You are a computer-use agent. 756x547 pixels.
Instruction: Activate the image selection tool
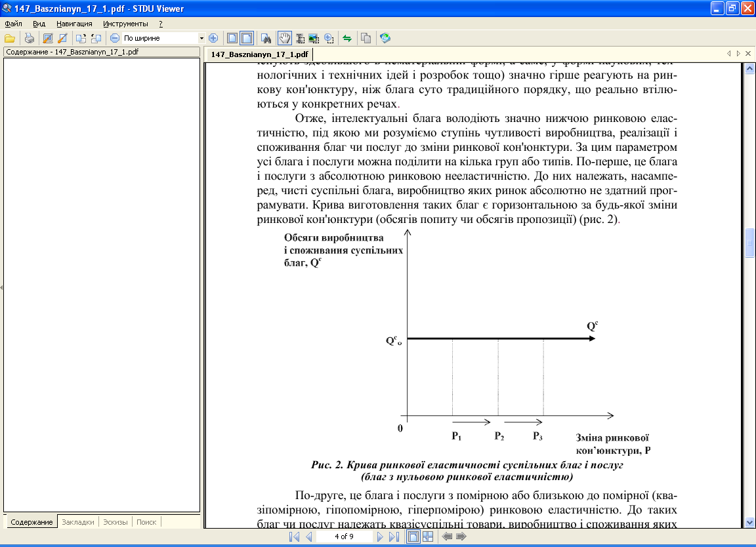pos(314,38)
